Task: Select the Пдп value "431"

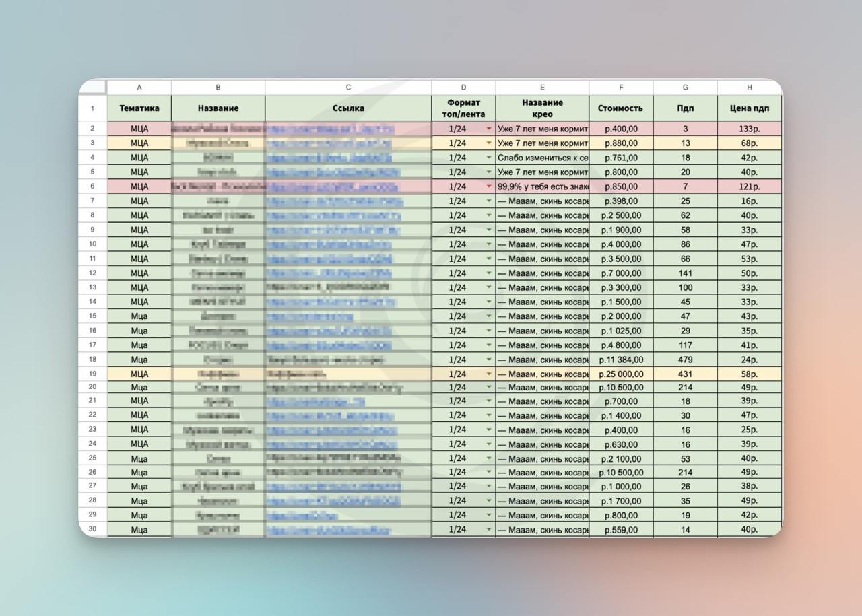Action: (x=685, y=374)
